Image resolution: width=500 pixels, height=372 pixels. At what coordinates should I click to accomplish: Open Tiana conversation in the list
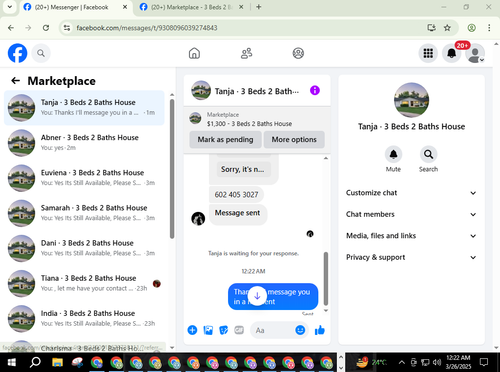coord(84,283)
